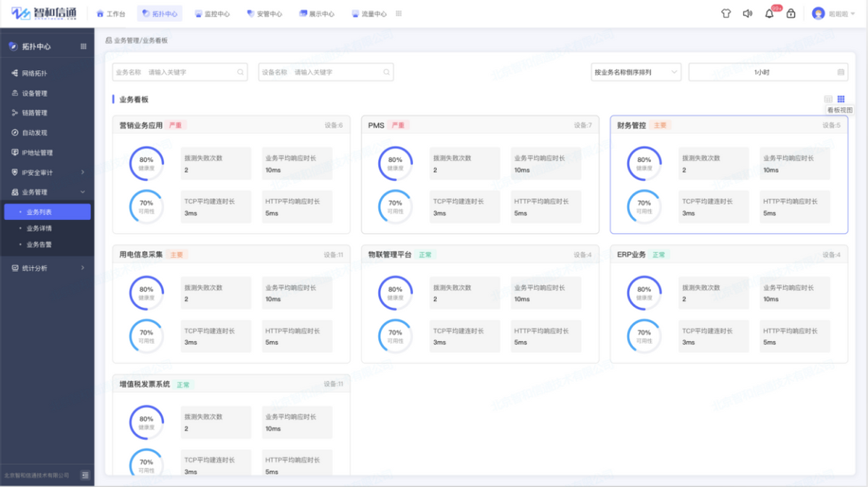Focus the 设备名称 search input

click(326, 72)
